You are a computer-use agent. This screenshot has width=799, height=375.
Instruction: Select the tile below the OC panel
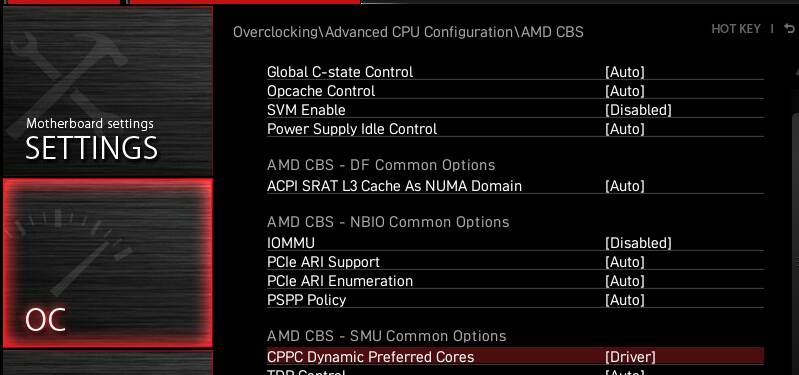[108, 363]
